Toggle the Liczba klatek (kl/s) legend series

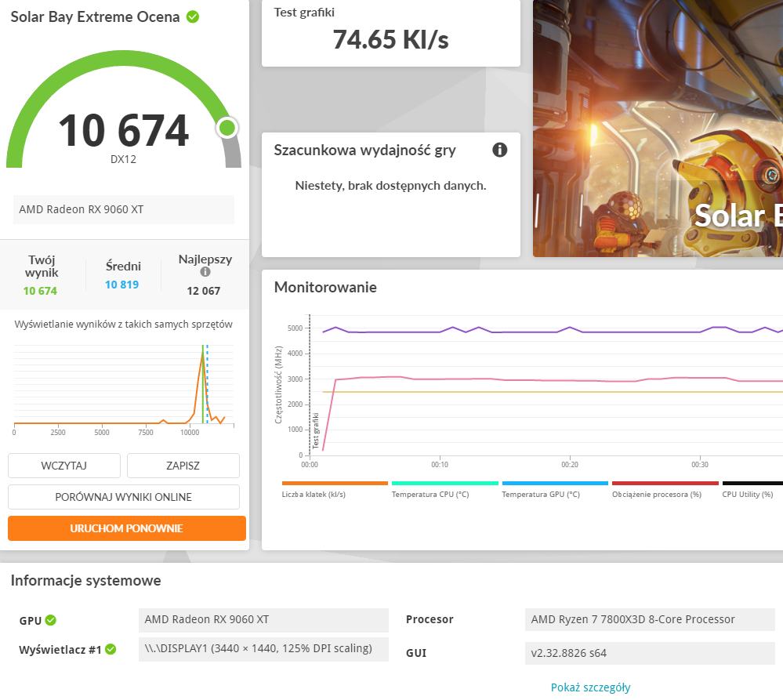(335, 488)
